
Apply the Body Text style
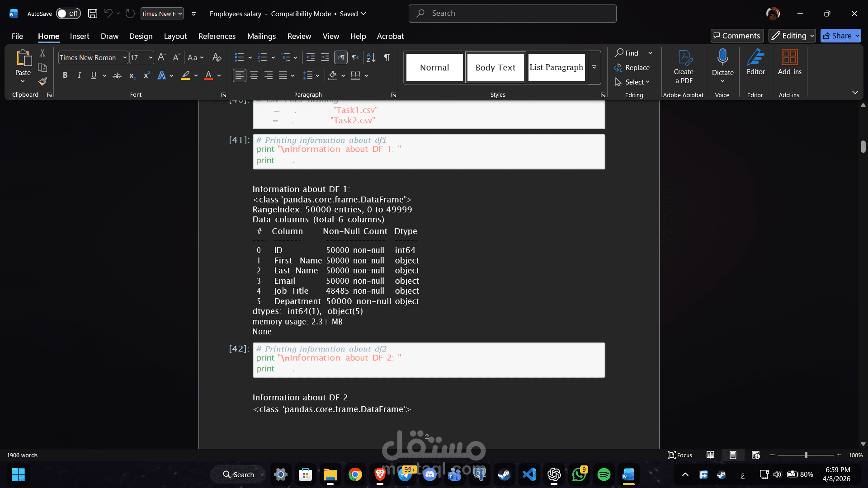[495, 67]
